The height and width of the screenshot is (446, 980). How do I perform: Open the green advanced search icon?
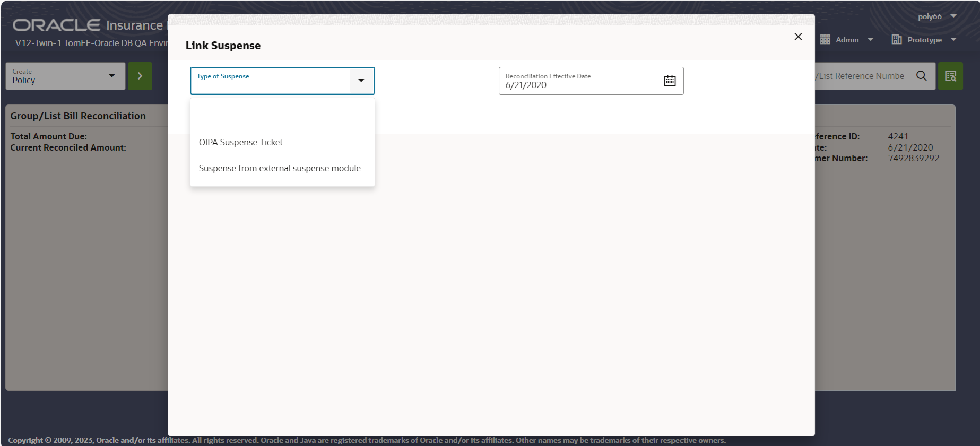coord(950,76)
